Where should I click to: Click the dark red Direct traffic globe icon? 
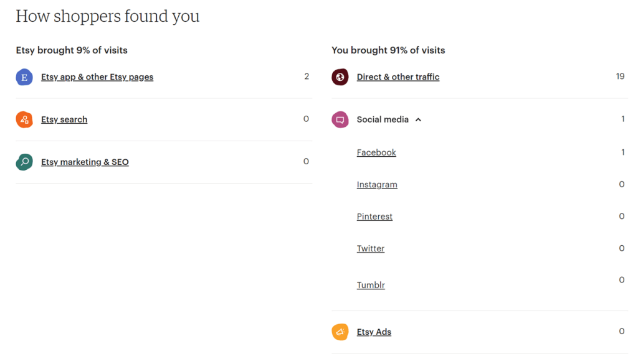[x=340, y=77]
